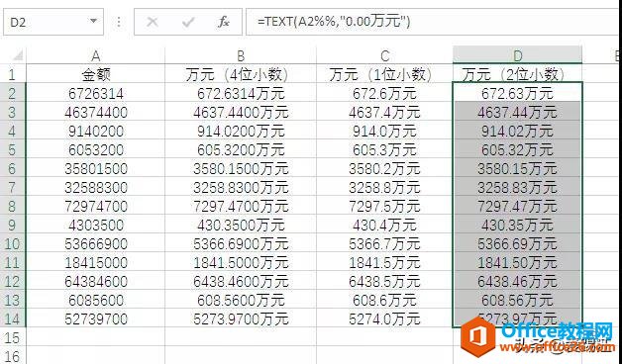The width and height of the screenshot is (622, 364).
Task: Select row 16 header
Action: (x=12, y=356)
